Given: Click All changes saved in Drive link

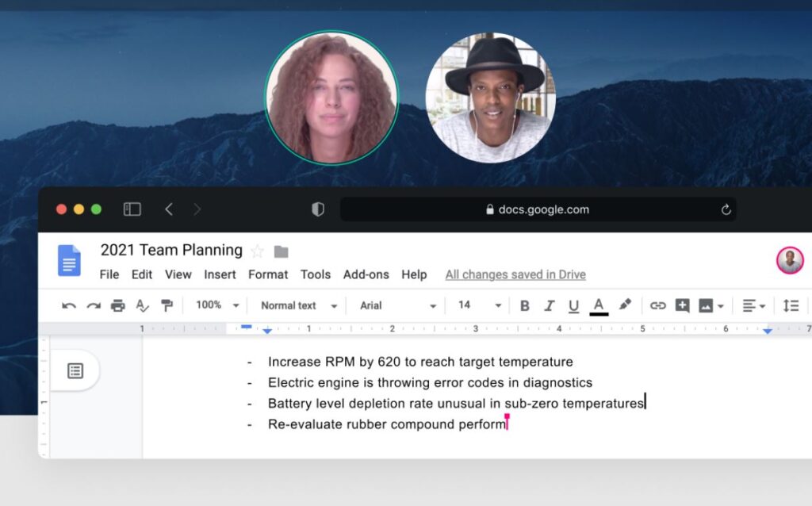Looking at the screenshot, I should (515, 274).
